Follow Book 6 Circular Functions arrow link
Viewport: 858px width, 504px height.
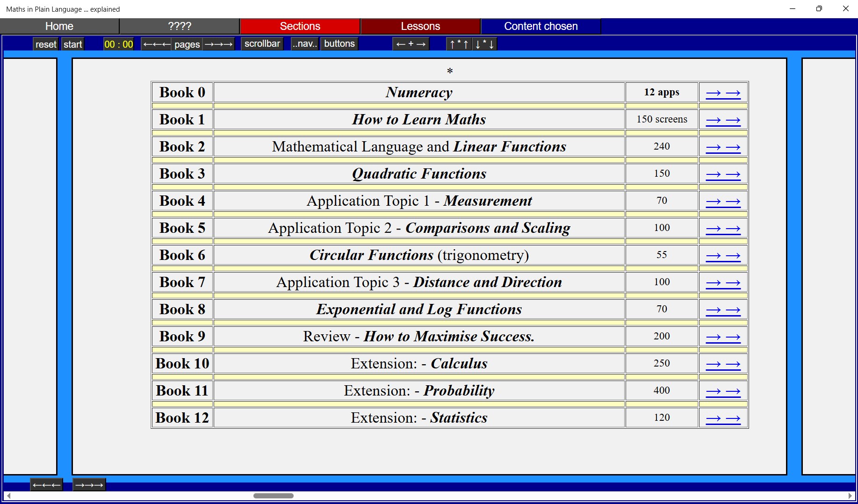point(723,256)
